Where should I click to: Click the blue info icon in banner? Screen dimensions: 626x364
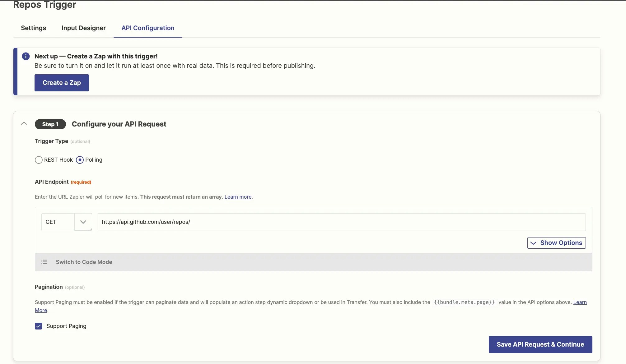pos(26,56)
